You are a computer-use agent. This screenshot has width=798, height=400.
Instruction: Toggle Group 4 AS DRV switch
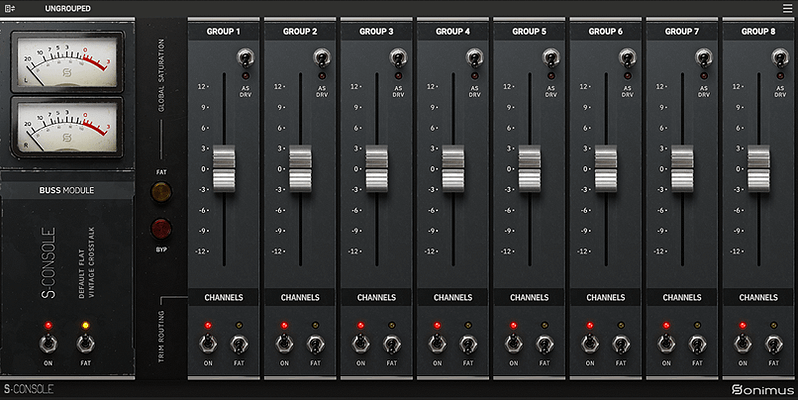click(x=474, y=58)
